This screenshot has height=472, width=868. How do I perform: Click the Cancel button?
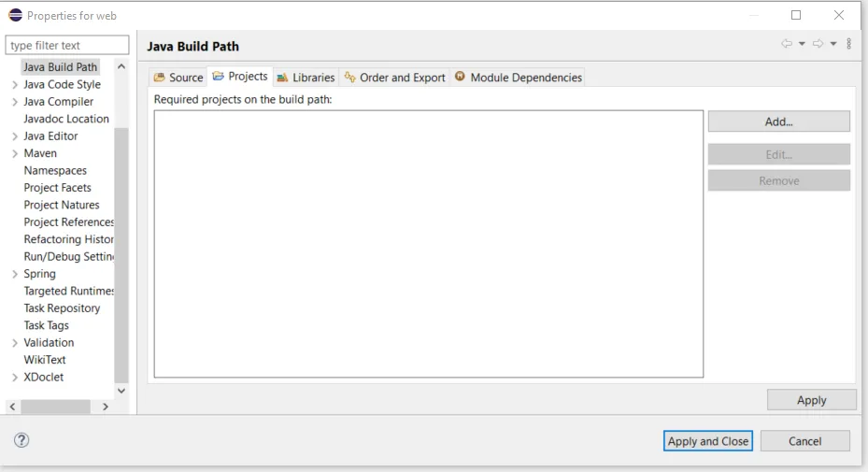coord(804,441)
